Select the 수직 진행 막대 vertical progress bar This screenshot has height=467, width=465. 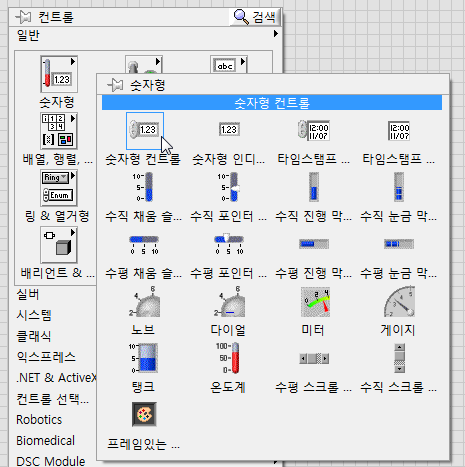coord(314,187)
